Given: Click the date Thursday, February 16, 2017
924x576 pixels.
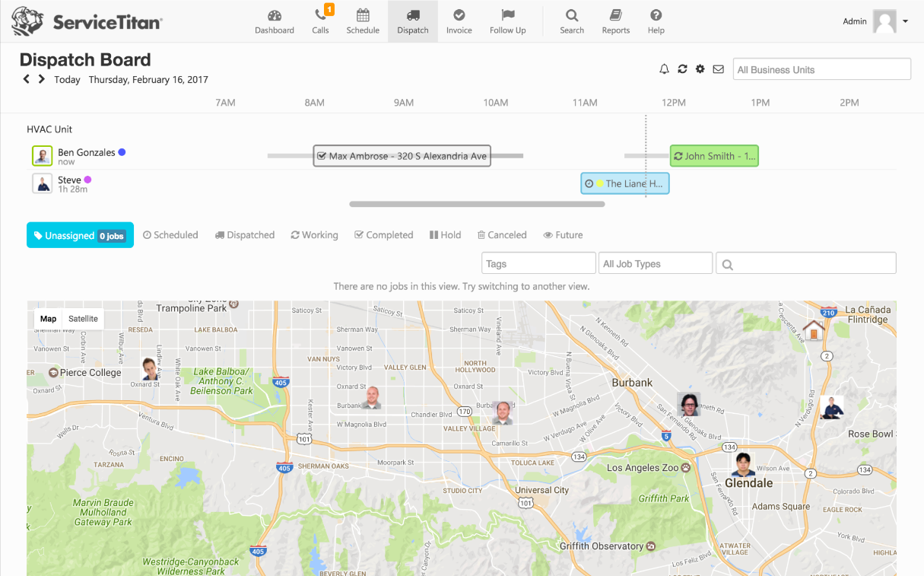Looking at the screenshot, I should 148,79.
